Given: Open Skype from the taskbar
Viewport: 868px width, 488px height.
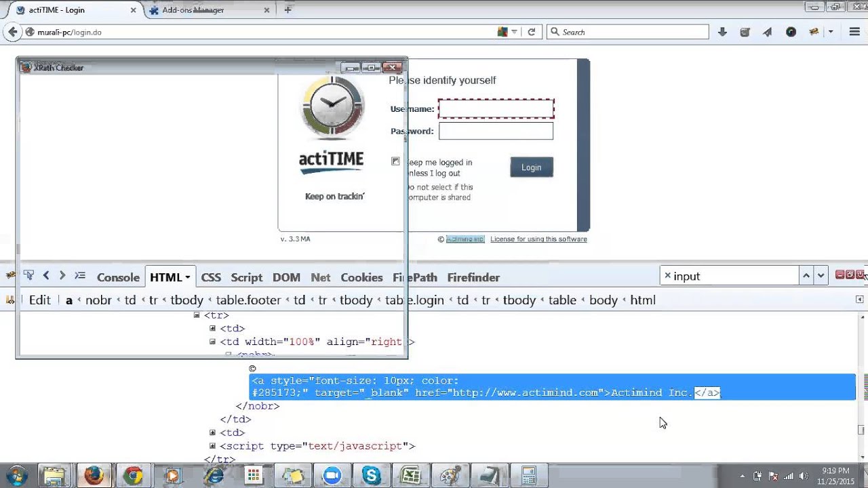Looking at the screenshot, I should coord(371,475).
